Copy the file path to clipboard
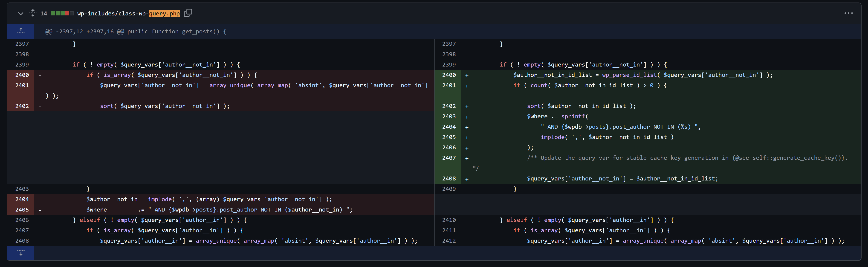Screen dimensions: 868x267 (188, 13)
